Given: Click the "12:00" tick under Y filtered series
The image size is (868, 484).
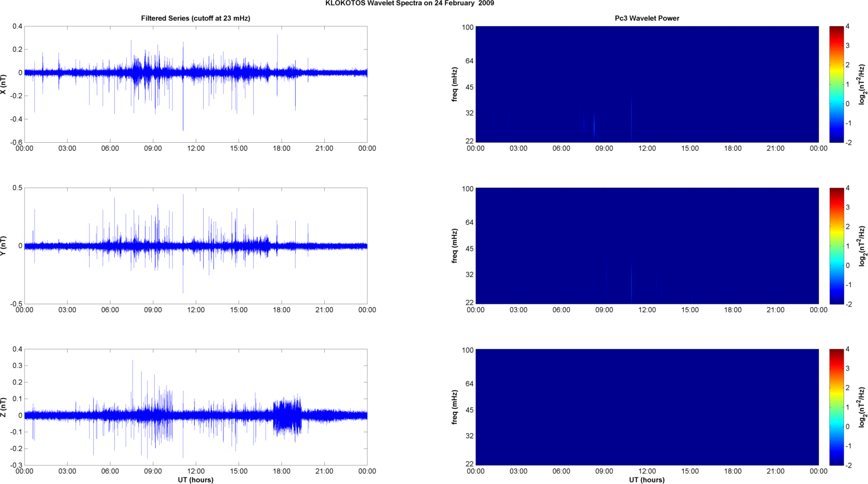Looking at the screenshot, I should (x=196, y=310).
